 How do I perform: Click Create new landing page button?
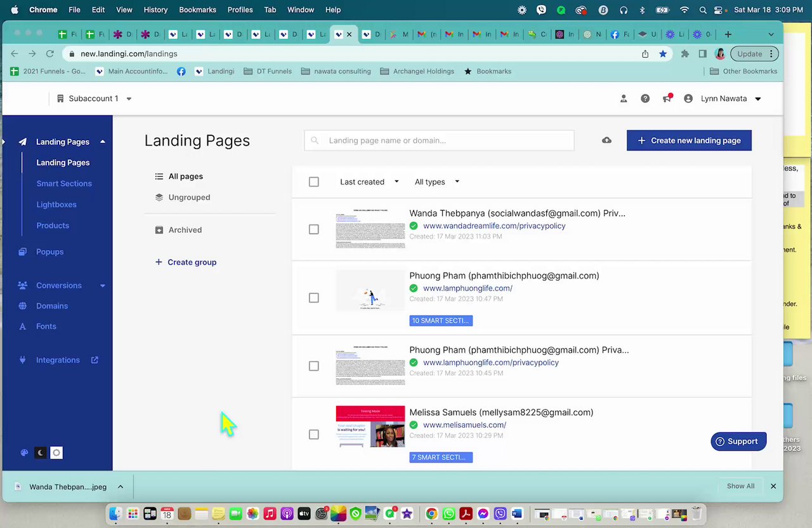pyautogui.click(x=689, y=140)
